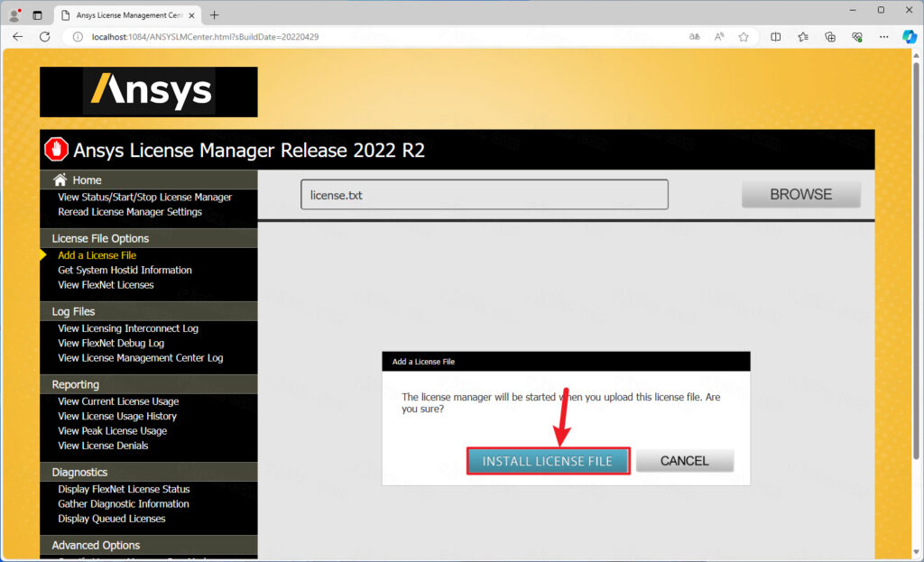Screen dimensions: 924x562
Task: Open View FlexNet Debug Log
Action: click(111, 344)
